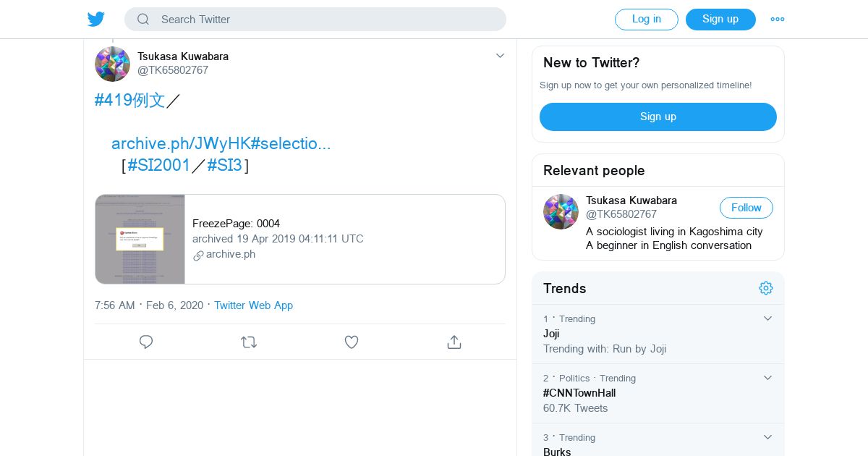Expand options for Joji trend
Screen dimensions: 868x456
point(768,318)
